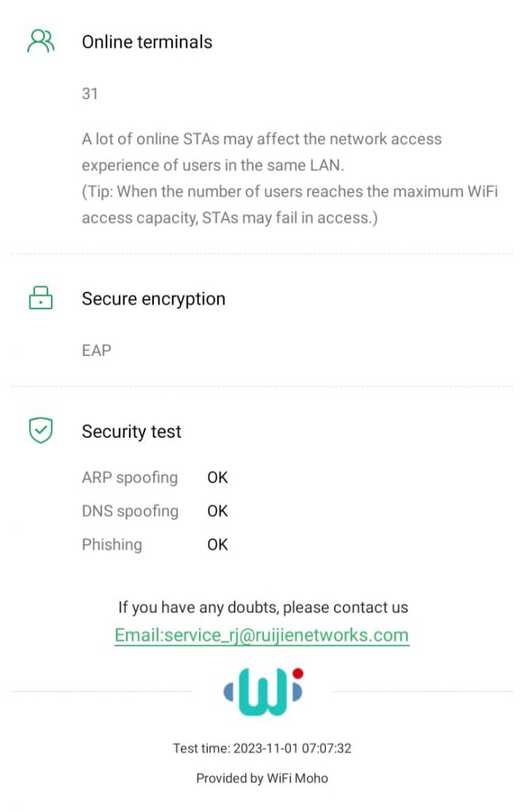Click the ARP spoofing label
525x812 pixels.
[129, 477]
